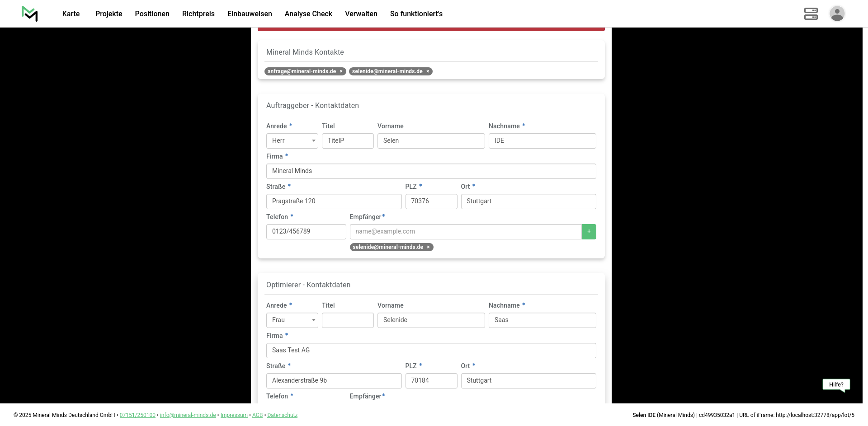Image resolution: width=868 pixels, height=426 pixels.
Task: Remove selenide@mineral-minds.de Empfänger tag under Auftraggeber
Action: coord(428,247)
